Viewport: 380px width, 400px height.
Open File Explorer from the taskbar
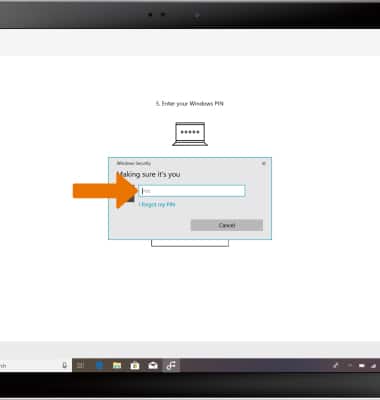(117, 366)
